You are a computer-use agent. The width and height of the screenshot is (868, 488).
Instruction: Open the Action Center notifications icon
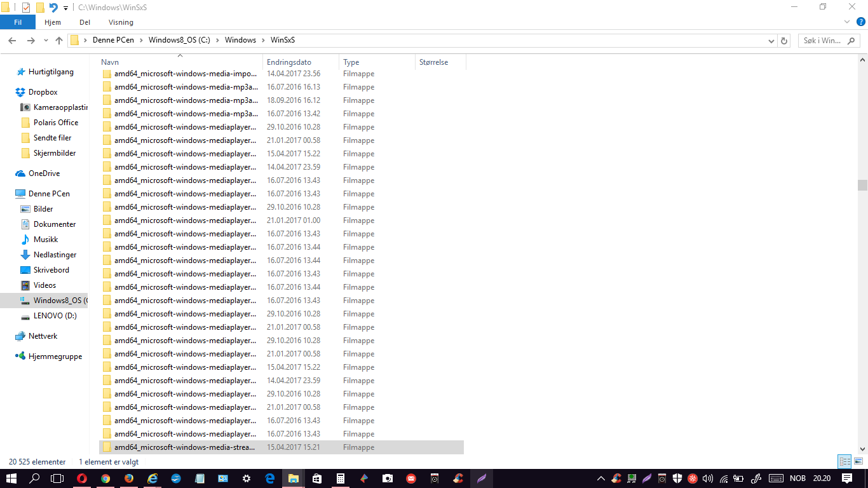[x=847, y=478]
